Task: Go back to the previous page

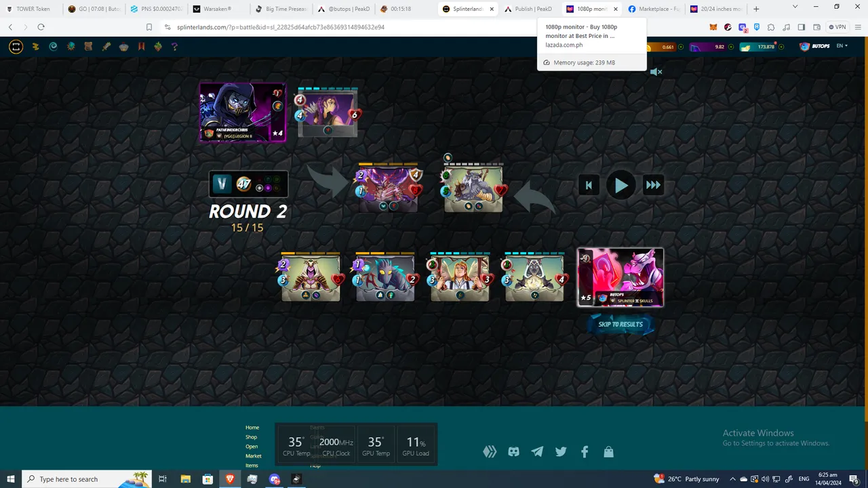Action: click(11, 27)
